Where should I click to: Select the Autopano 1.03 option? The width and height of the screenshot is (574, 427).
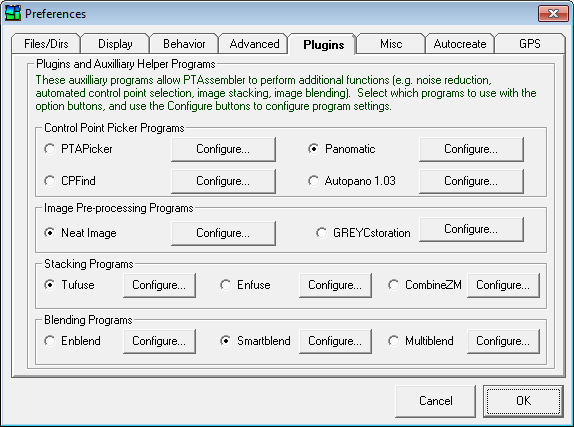click(314, 181)
